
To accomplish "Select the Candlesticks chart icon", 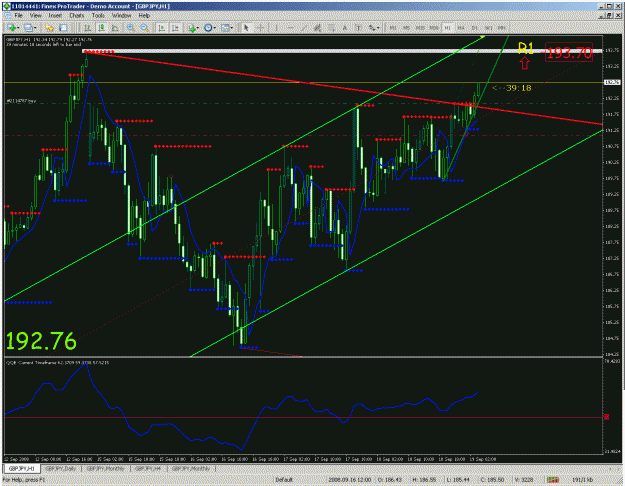I will tap(101, 28).
